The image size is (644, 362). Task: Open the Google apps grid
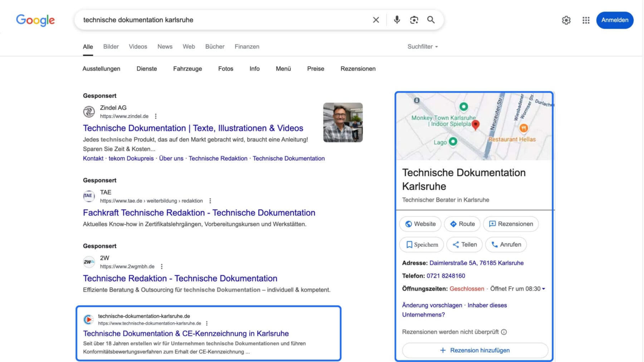point(586,20)
